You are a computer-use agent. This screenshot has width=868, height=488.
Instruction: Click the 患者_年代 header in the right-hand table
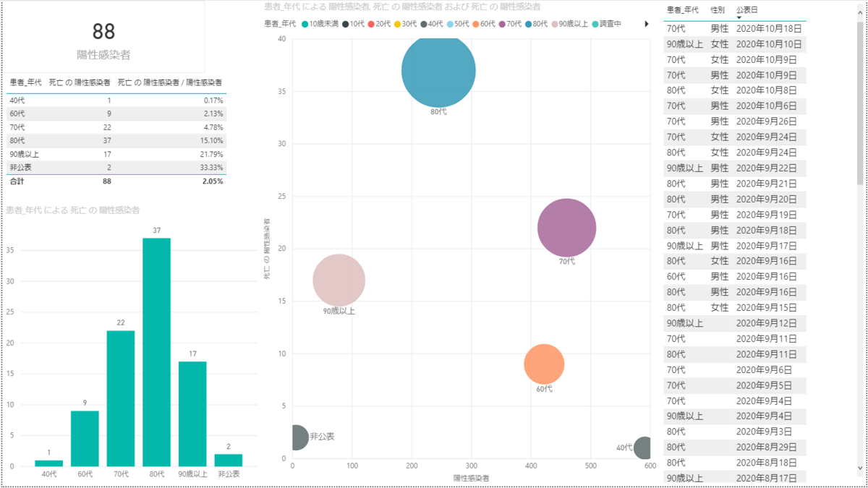click(x=682, y=10)
